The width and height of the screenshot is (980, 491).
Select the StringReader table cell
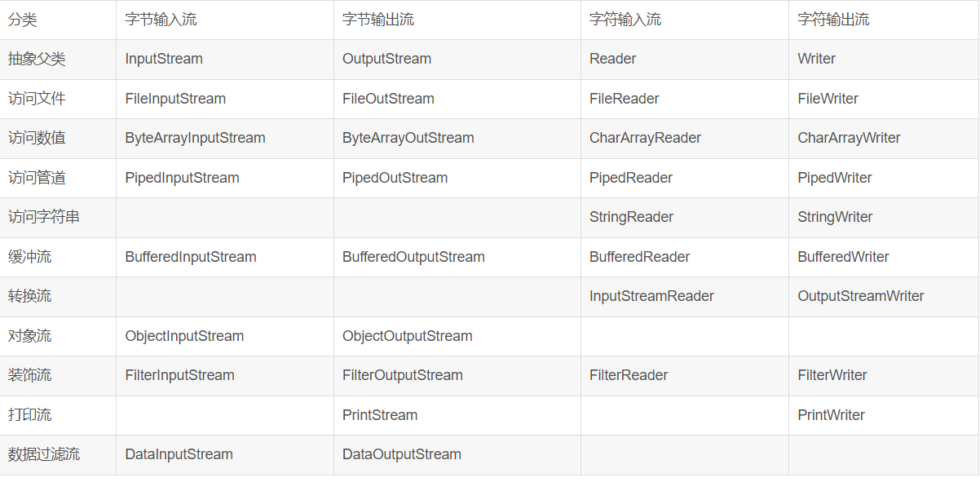click(x=684, y=217)
